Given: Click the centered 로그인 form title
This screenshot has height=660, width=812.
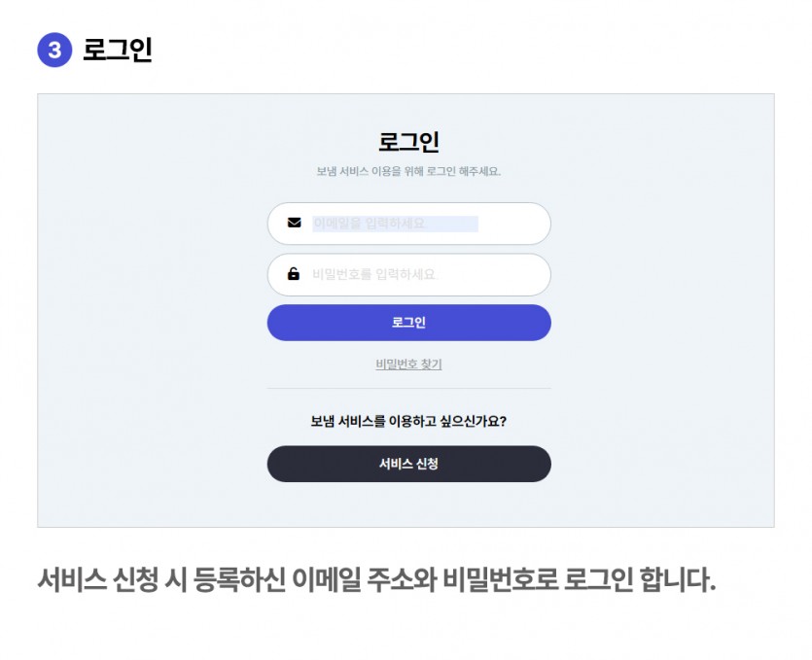Looking at the screenshot, I should pos(408,142).
